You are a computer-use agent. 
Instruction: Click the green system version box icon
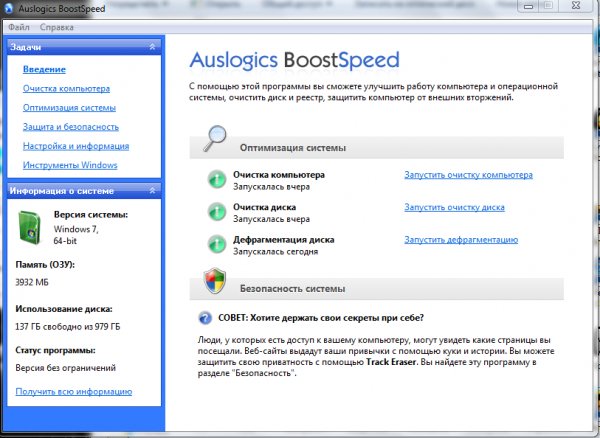[x=29, y=227]
